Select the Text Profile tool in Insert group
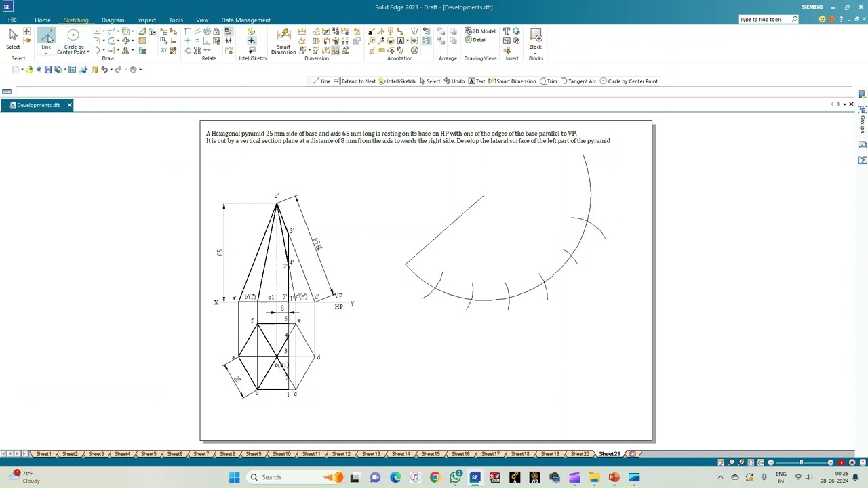The height and width of the screenshot is (488, 868). pos(507,31)
